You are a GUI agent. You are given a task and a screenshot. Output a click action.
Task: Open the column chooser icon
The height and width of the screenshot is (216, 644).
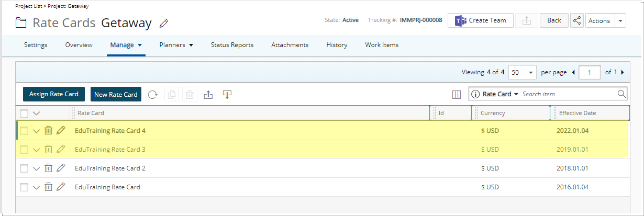[x=457, y=95]
